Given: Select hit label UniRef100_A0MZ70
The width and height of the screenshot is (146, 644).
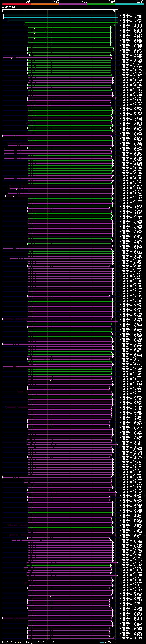Looking at the screenshot, I should [131, 560].
